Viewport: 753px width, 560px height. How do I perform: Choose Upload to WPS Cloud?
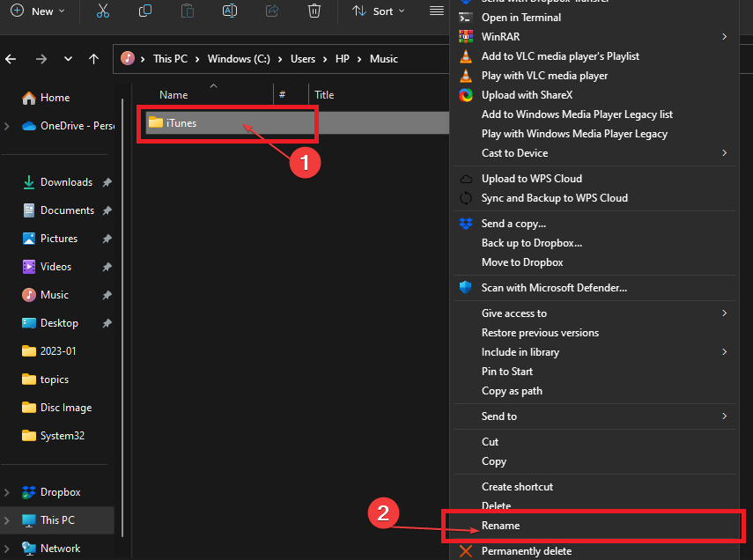[594, 179]
